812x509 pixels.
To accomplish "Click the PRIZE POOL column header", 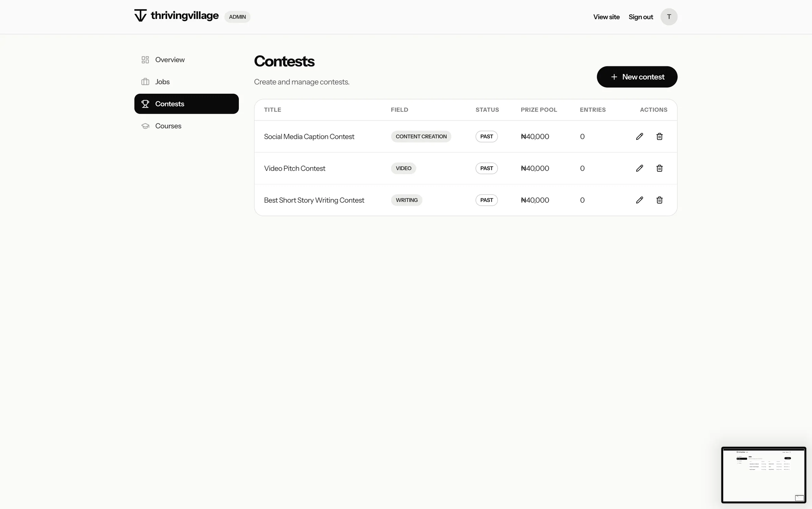I will [539, 110].
